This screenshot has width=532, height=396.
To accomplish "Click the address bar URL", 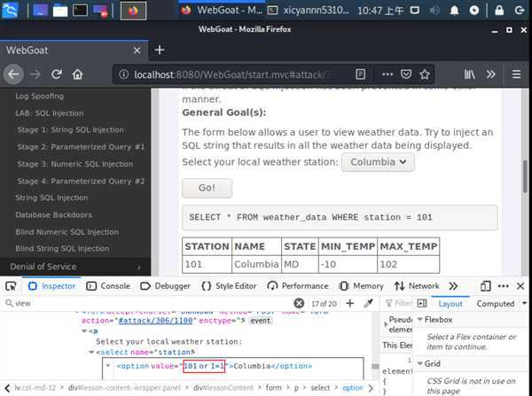I will [231, 74].
